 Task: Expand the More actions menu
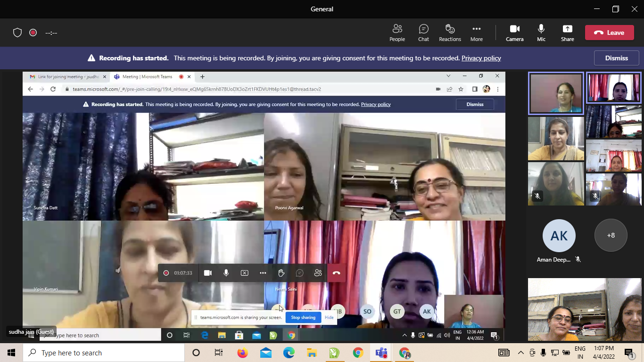476,33
